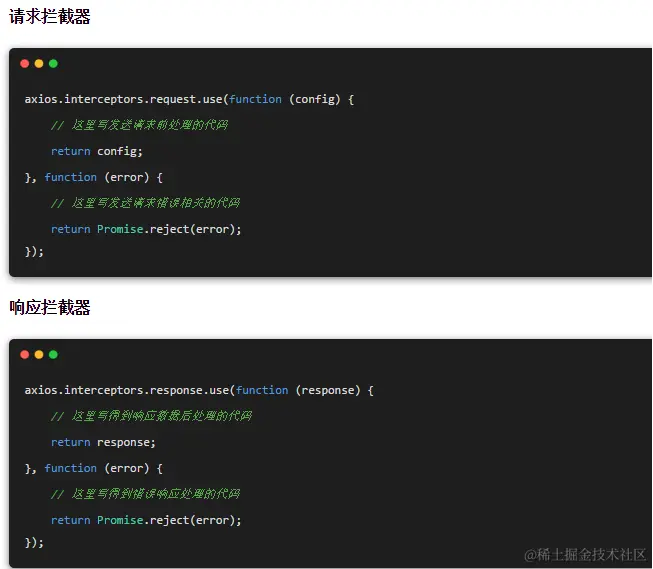Click the axios.interceptors.response.use code line

199,390
